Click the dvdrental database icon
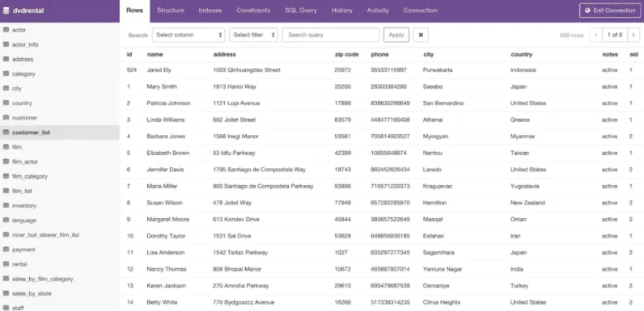Image resolution: width=644 pixels, height=311 pixels. click(6, 11)
